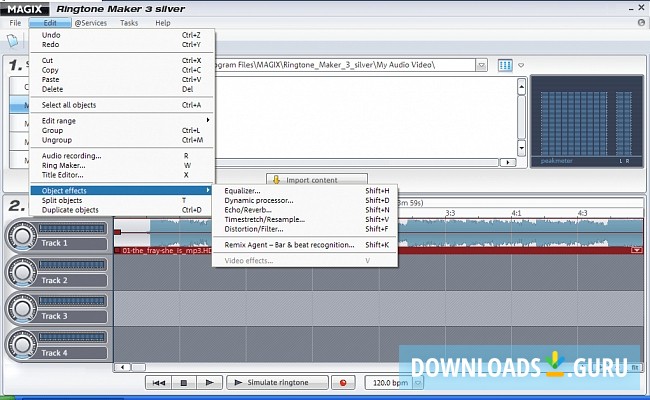The width and height of the screenshot is (650, 400).
Task: Open Ring Maker from Edit menu
Action: 122,165
